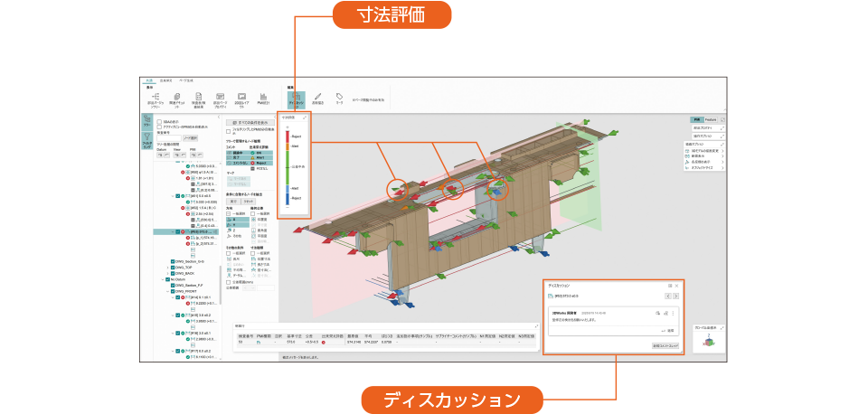The width and height of the screenshot is (868, 414).
Task: Select the pencil edit tool in ribbon
Action: tap(317, 97)
